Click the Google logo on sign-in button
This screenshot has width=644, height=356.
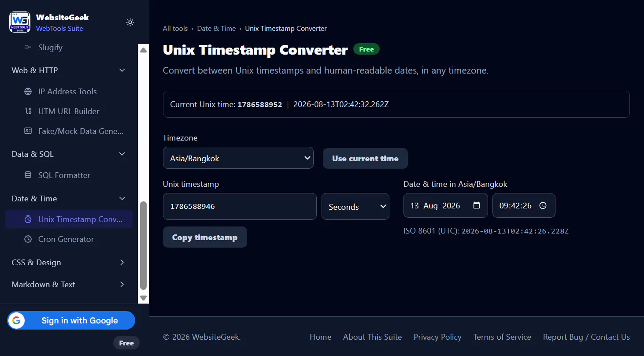16,320
